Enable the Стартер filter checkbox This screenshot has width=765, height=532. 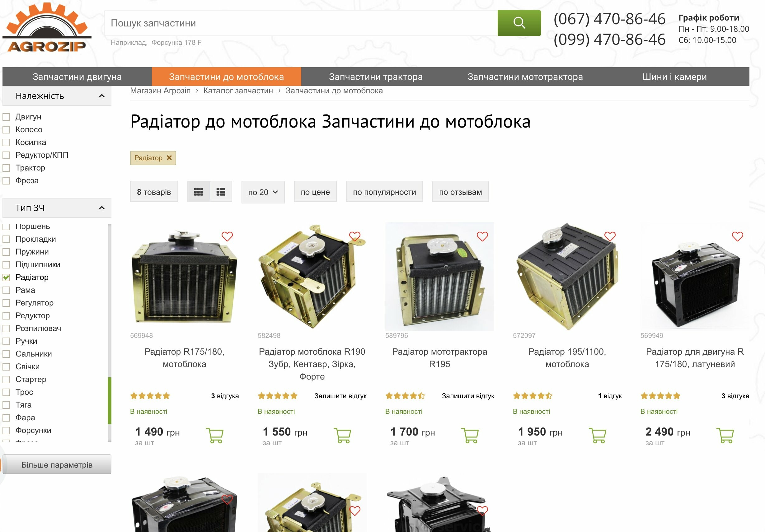pos(6,380)
